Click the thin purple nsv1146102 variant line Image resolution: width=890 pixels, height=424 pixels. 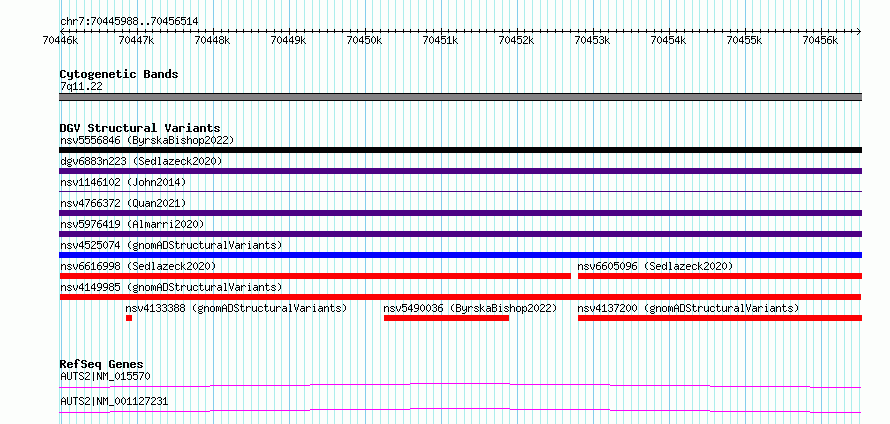(461, 192)
